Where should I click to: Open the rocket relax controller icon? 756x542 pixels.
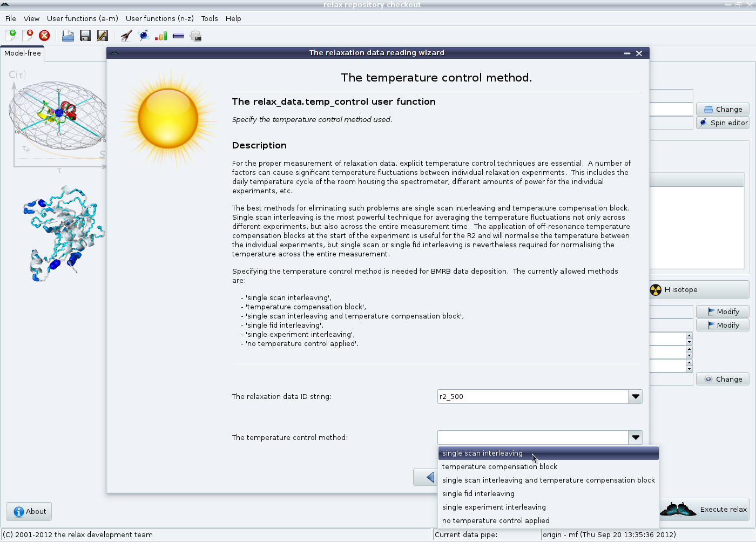(126, 36)
